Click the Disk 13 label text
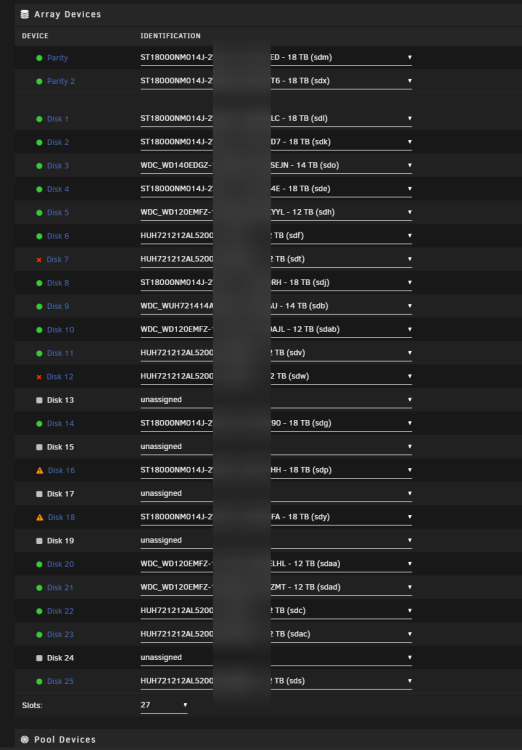Image resolution: width=522 pixels, height=750 pixels. [60, 400]
